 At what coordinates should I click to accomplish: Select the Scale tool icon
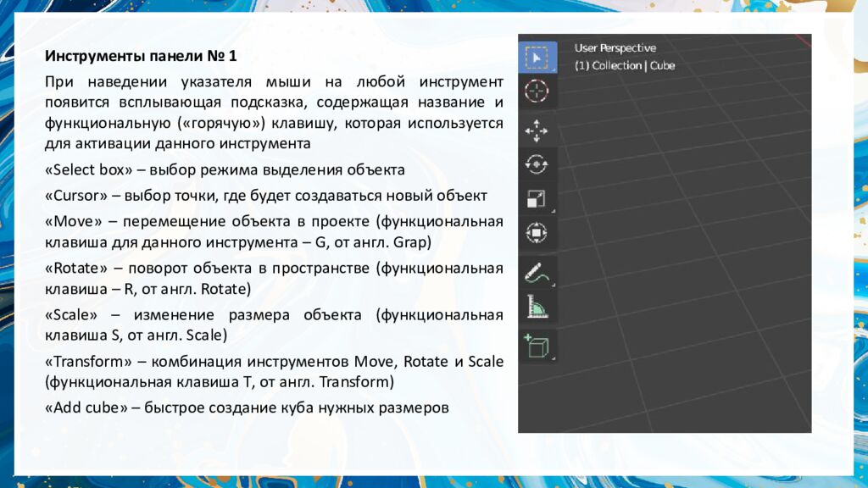(537, 198)
